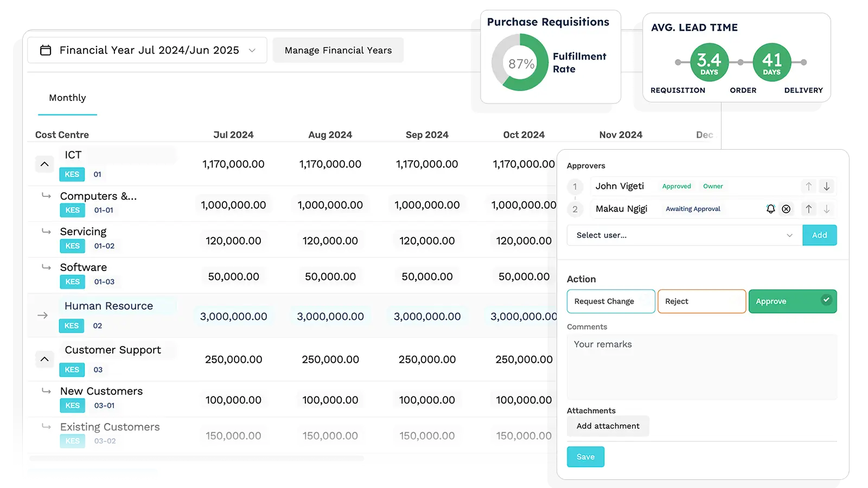Click the Manage Financial Years button
868x488 pixels.
(338, 50)
